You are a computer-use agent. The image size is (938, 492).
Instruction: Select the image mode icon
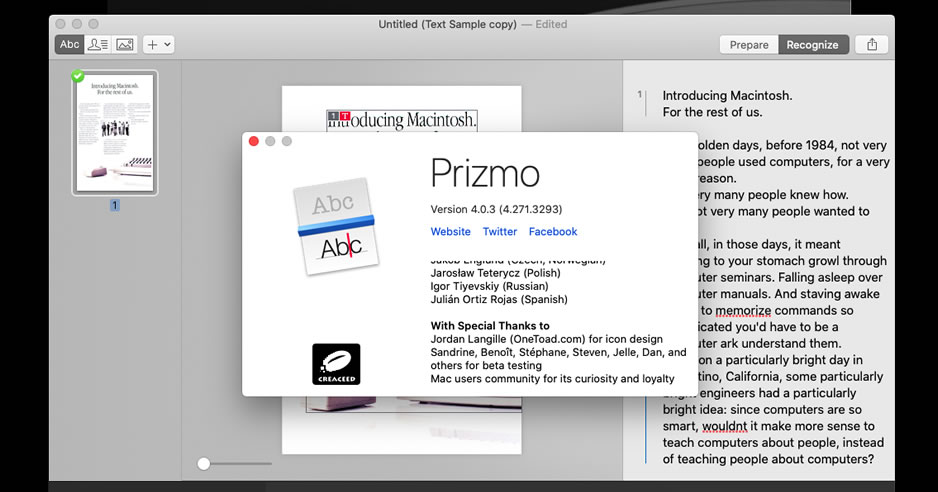pyautogui.click(x=124, y=44)
